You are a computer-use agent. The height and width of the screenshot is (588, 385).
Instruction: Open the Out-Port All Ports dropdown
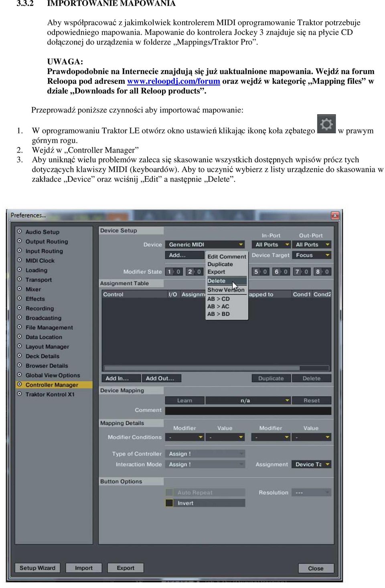coord(312,244)
